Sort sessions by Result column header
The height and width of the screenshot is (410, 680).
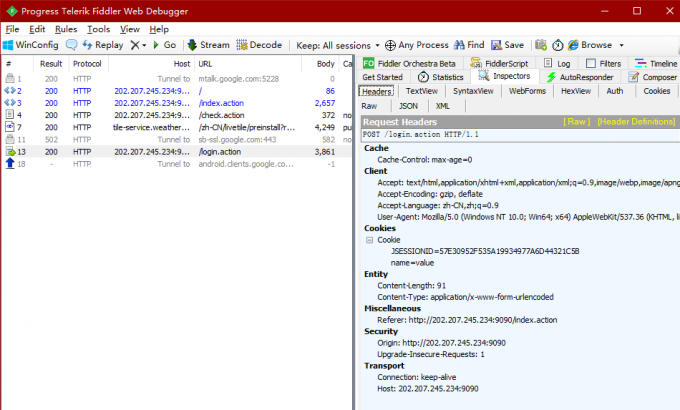(x=51, y=64)
